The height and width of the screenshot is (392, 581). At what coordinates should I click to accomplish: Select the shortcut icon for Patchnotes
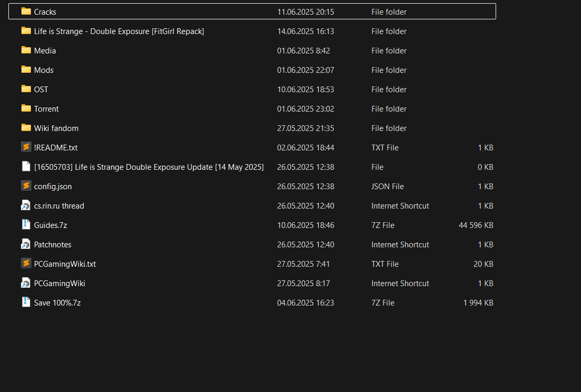tap(26, 244)
